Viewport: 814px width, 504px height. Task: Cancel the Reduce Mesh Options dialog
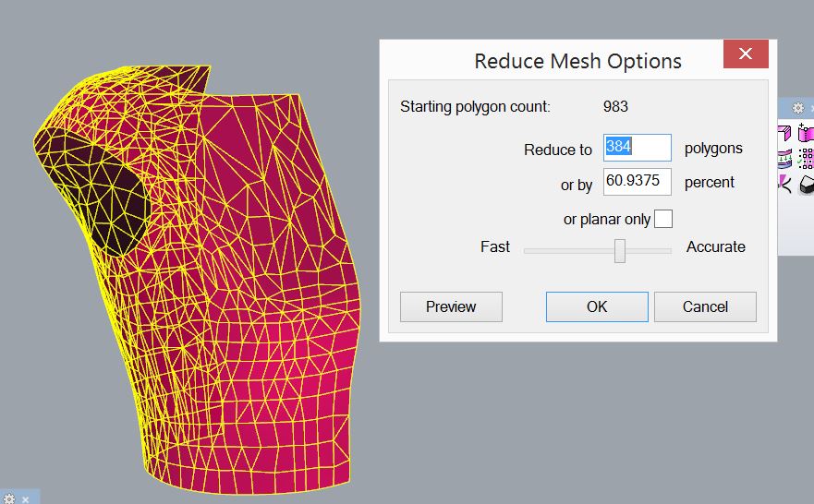pos(705,306)
